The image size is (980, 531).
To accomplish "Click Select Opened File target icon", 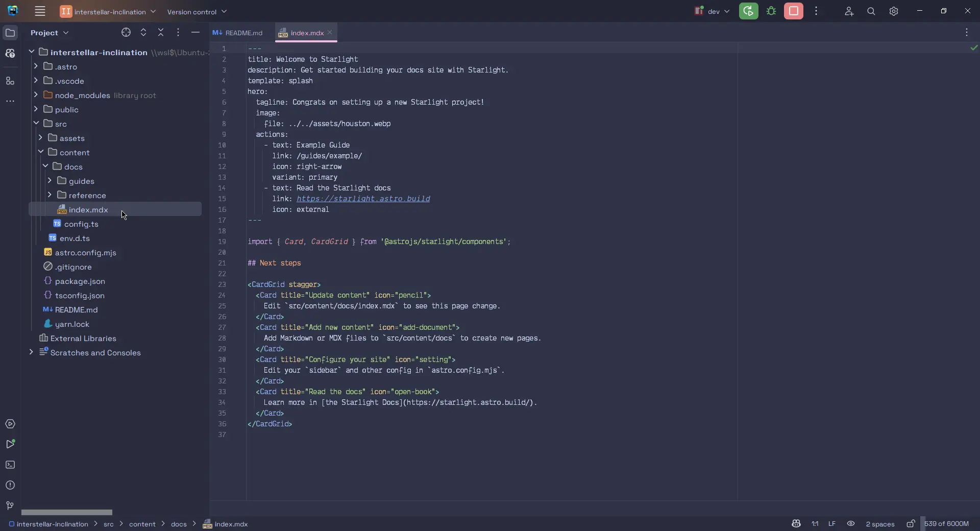I will coord(126,33).
